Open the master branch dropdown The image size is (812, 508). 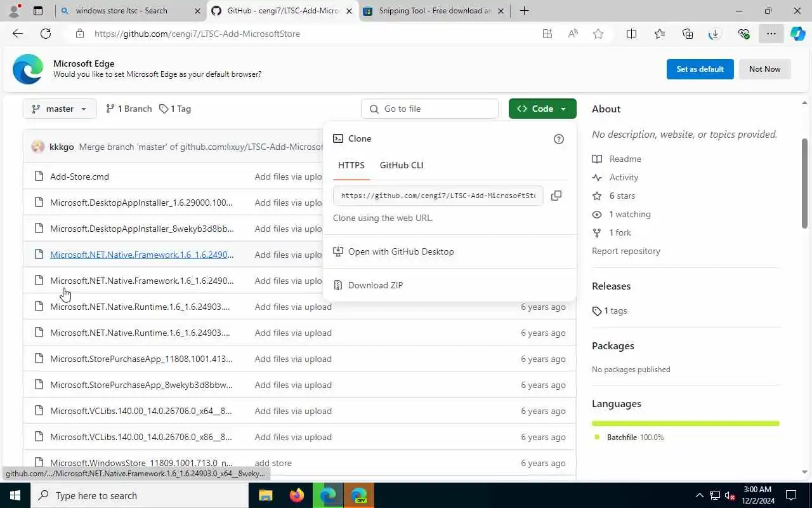(60, 109)
